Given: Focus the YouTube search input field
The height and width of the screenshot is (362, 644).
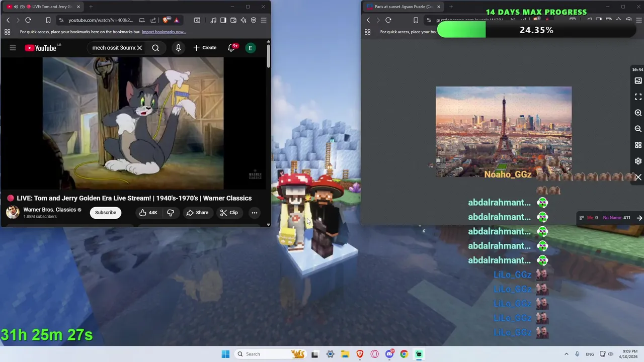Looking at the screenshot, I should [114, 48].
